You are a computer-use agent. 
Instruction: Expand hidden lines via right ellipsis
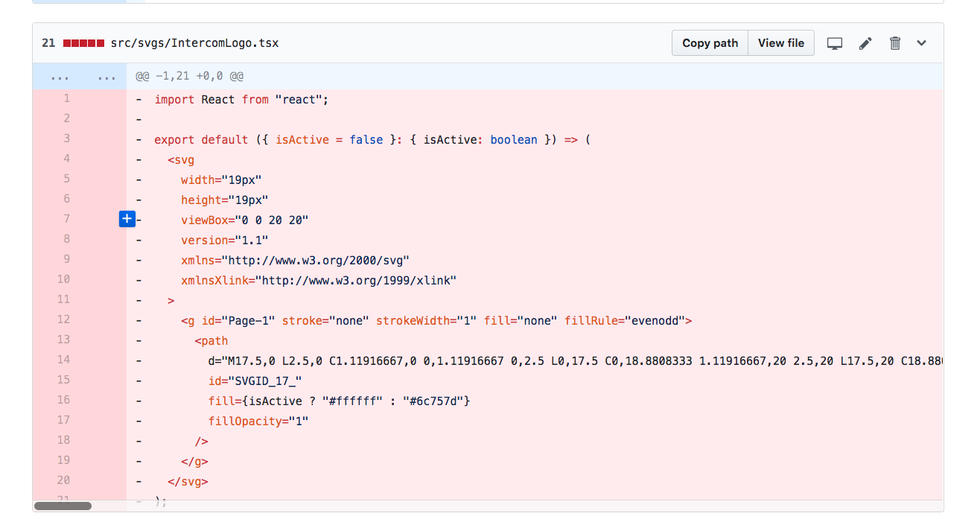106,77
